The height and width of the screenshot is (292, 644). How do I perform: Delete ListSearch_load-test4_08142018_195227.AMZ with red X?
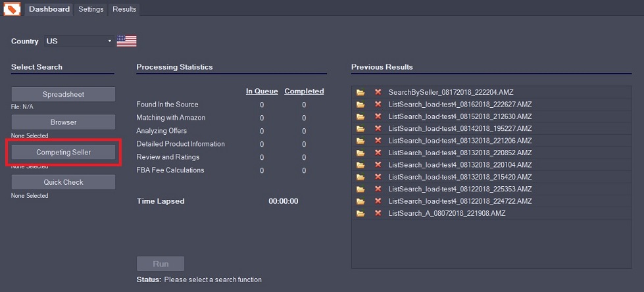pos(378,128)
